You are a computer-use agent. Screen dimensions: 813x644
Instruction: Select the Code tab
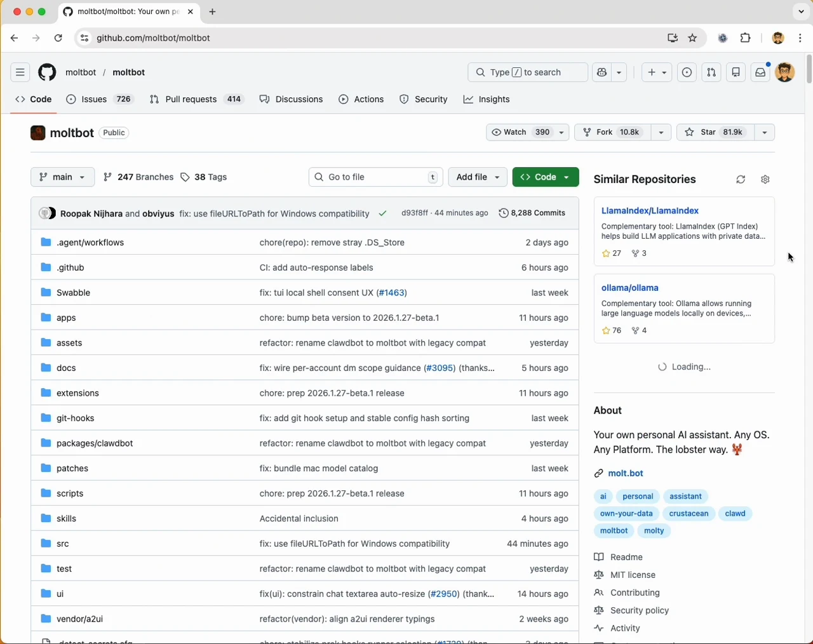[x=34, y=100]
